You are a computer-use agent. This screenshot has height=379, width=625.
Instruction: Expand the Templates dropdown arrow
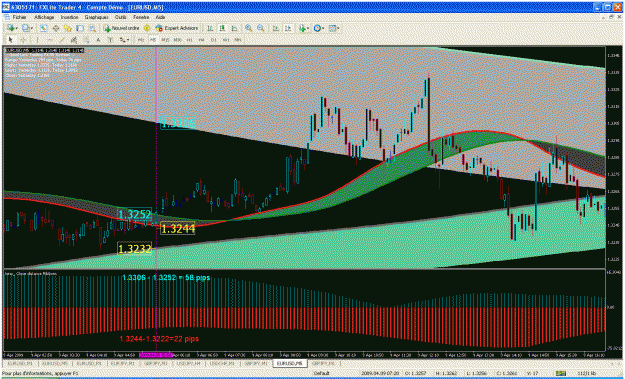coord(338,28)
